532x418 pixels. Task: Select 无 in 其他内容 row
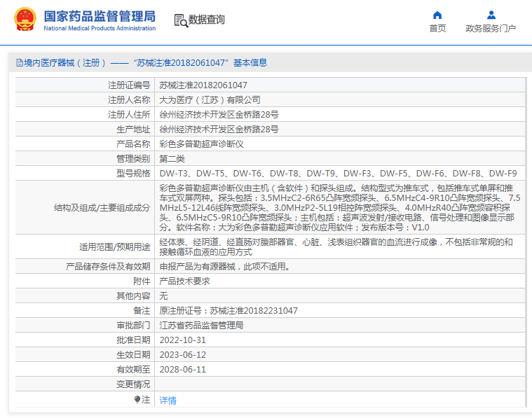pyautogui.click(x=163, y=296)
